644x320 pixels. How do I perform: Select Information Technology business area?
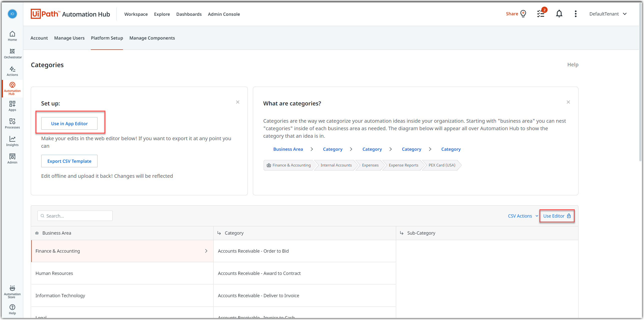(122, 295)
